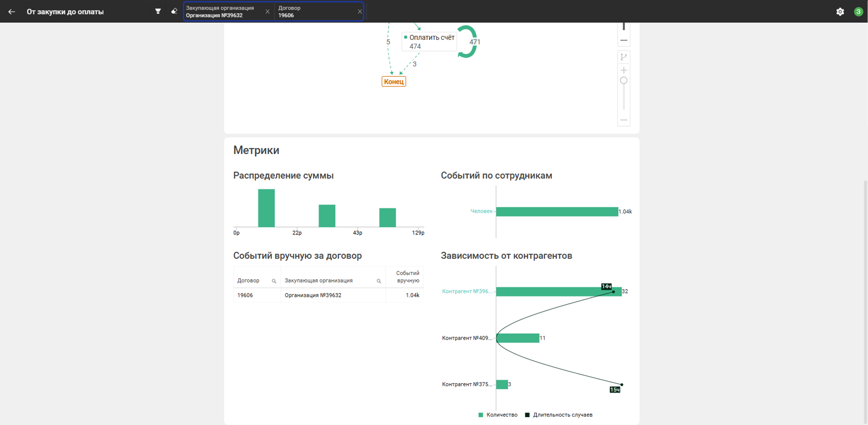
Task: Clear all filters with the eraser icon
Action: (x=174, y=11)
